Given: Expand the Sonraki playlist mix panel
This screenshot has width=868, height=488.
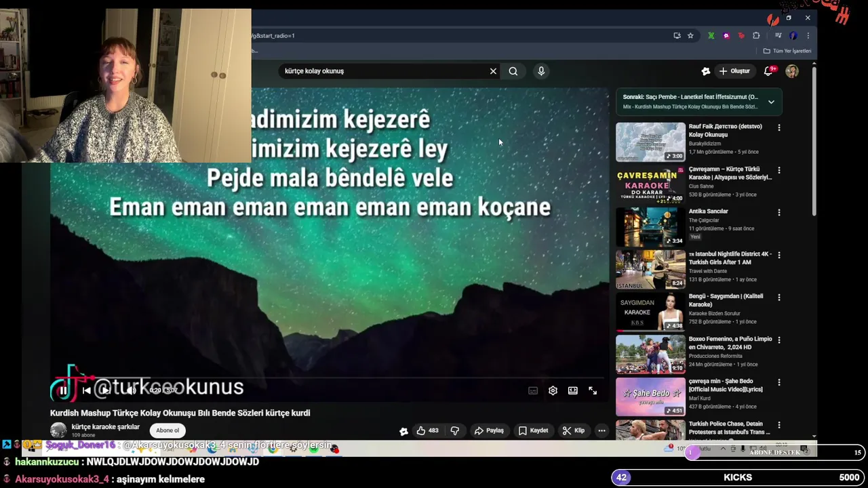Looking at the screenshot, I should click(x=771, y=102).
